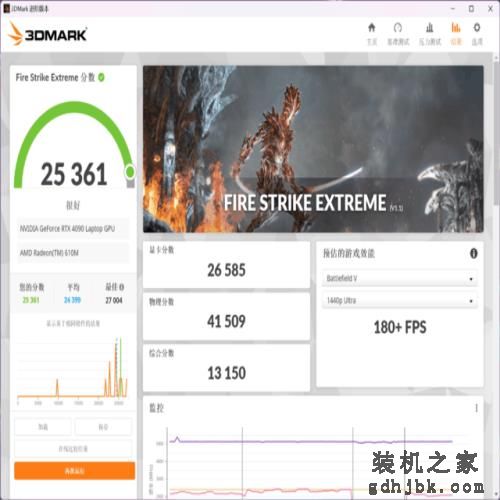Click the combined score 13 150
This screenshot has height=500, width=500.
click(x=226, y=373)
